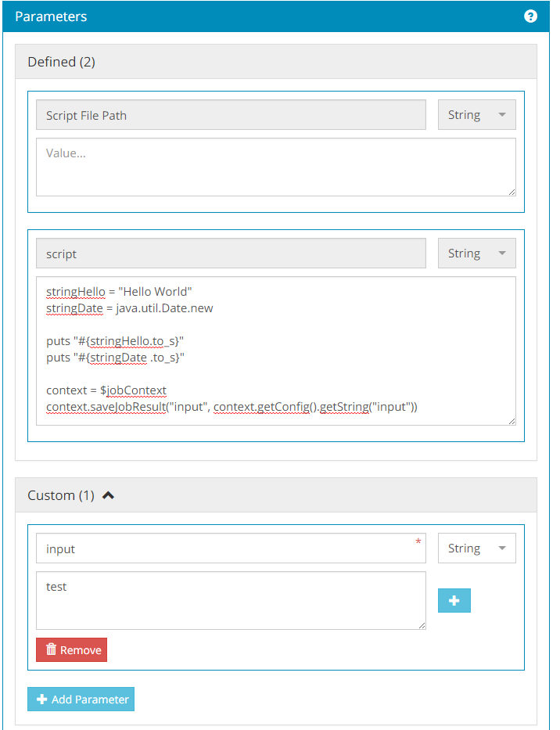Open the Parameters help question mark icon
This screenshot has width=560, height=730.
tap(530, 16)
